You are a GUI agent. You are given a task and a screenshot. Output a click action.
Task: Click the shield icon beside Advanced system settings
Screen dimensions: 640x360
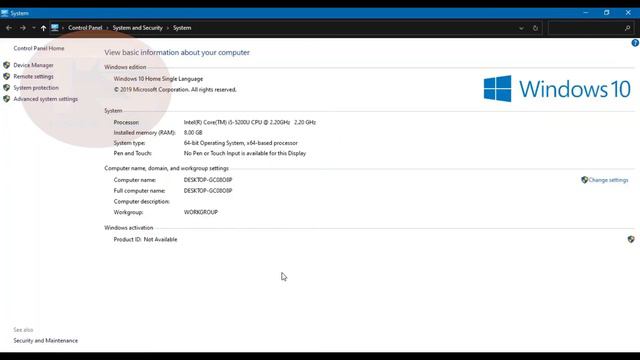pyautogui.click(x=7, y=99)
